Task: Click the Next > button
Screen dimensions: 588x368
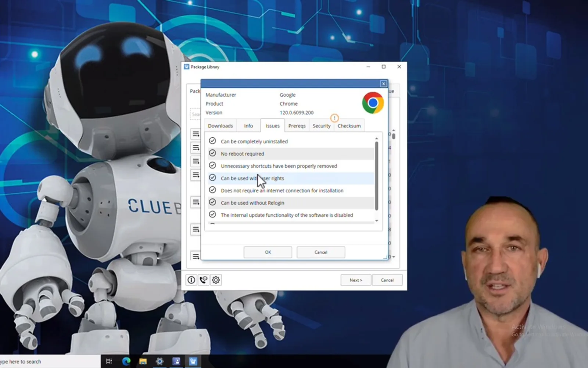Action: [356, 280]
